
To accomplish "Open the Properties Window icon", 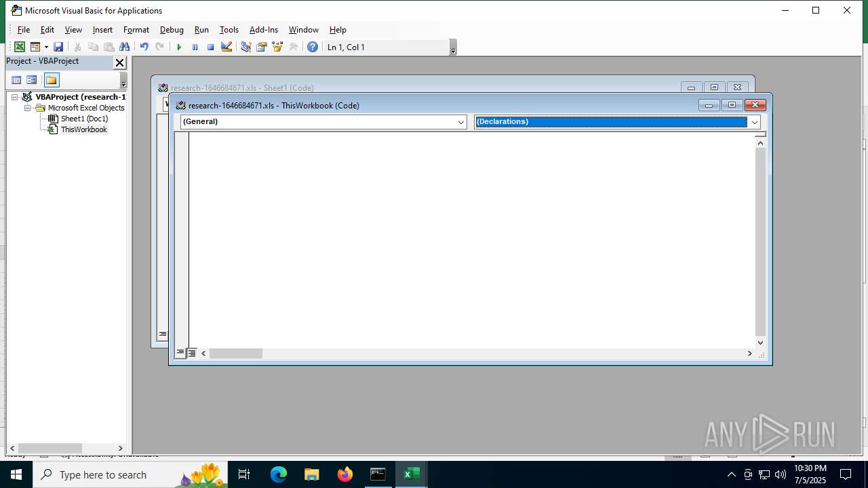I will (x=261, y=47).
